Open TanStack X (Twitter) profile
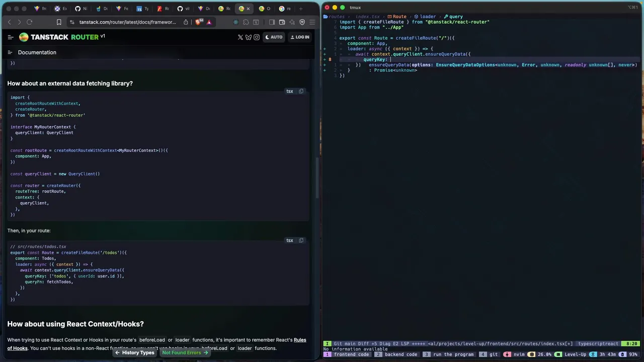The image size is (644, 362). tap(240, 37)
